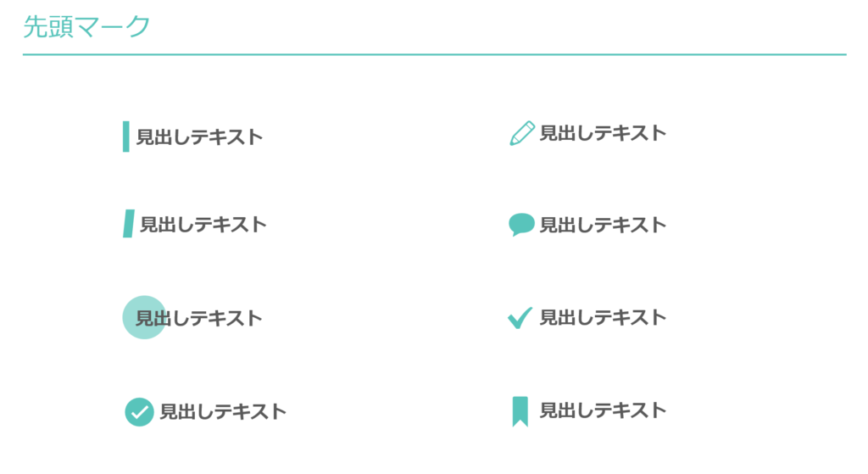Select the 先頭マーク page title
This screenshot has width=868, height=474.
coord(86,26)
